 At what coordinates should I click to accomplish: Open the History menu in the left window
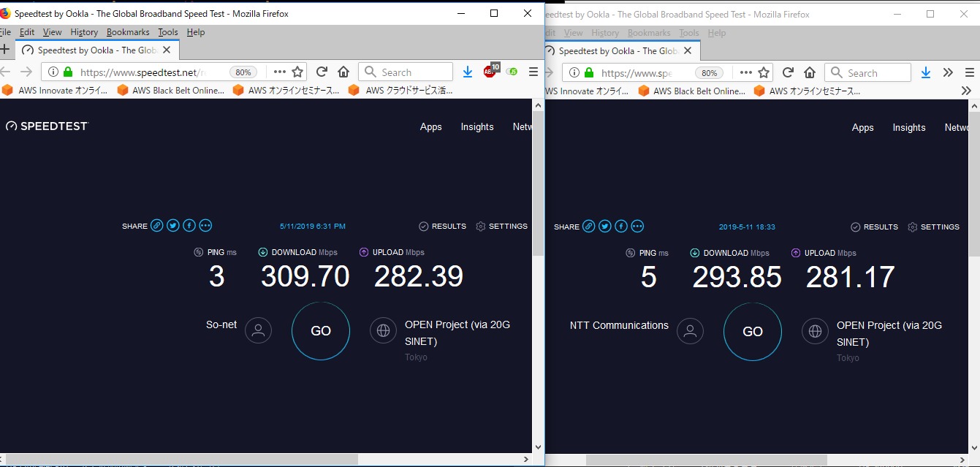[84, 32]
